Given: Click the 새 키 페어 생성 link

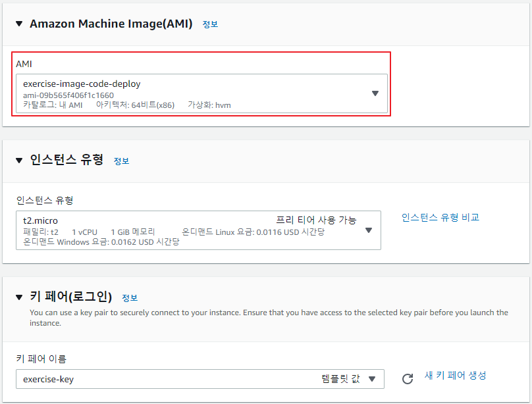Looking at the screenshot, I should pyautogui.click(x=456, y=375).
